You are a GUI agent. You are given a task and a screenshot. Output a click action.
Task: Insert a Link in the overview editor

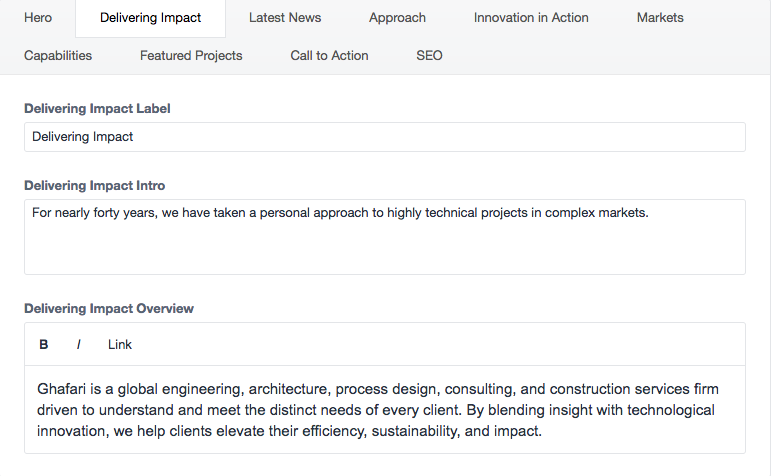120,345
